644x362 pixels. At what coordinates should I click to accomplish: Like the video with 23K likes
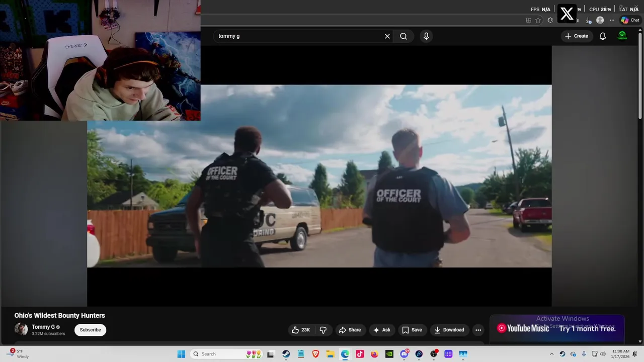[x=301, y=330]
